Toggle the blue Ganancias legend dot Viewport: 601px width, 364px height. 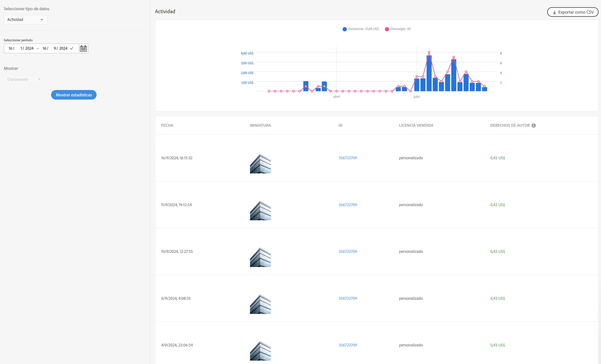coord(344,29)
